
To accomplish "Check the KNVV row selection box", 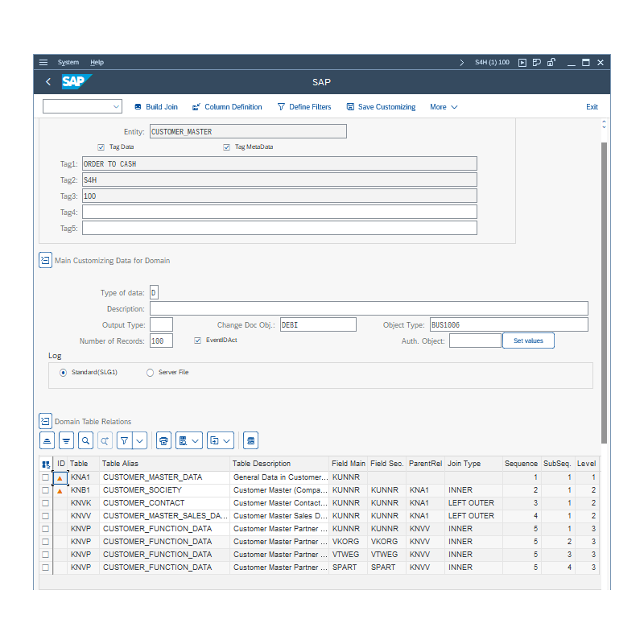I will (x=46, y=516).
